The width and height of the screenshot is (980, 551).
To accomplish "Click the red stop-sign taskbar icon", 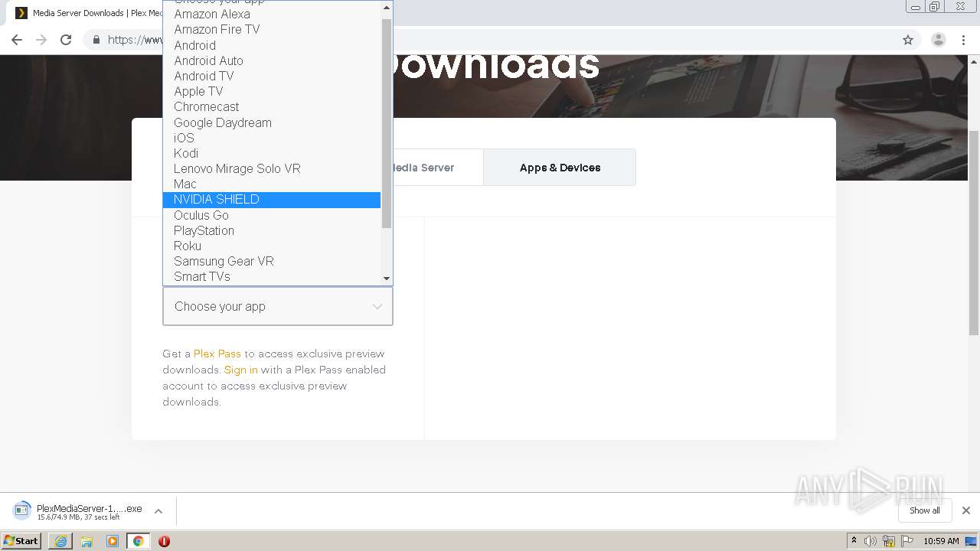I will tap(164, 541).
